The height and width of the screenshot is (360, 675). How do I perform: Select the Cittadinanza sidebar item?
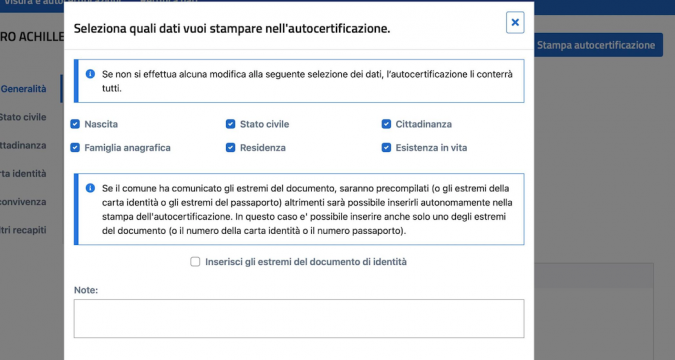coord(23,146)
